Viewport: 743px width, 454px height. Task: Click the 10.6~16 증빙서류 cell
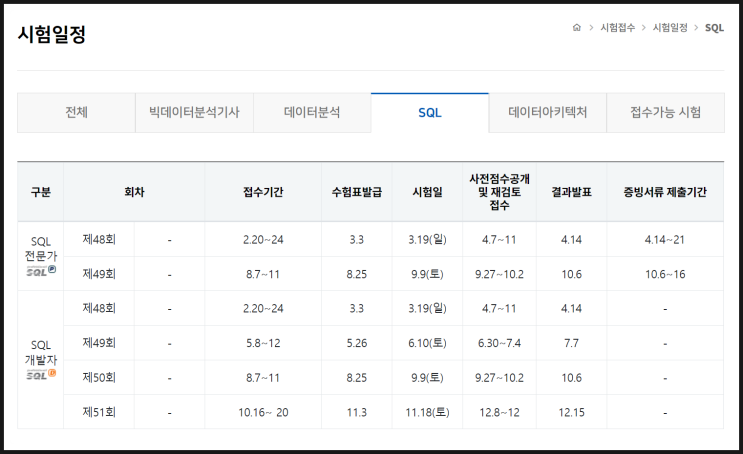(x=665, y=274)
